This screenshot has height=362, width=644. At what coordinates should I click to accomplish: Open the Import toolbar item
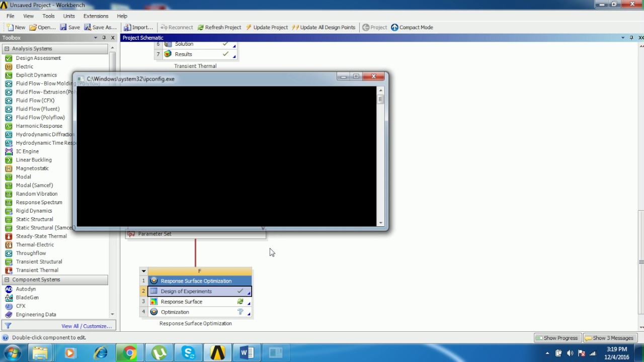(138, 27)
